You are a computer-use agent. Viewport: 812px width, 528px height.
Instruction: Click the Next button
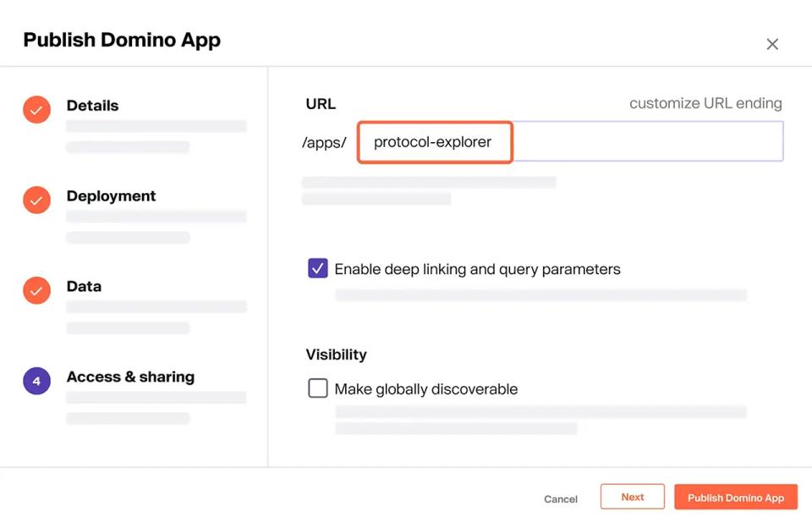pos(632,497)
